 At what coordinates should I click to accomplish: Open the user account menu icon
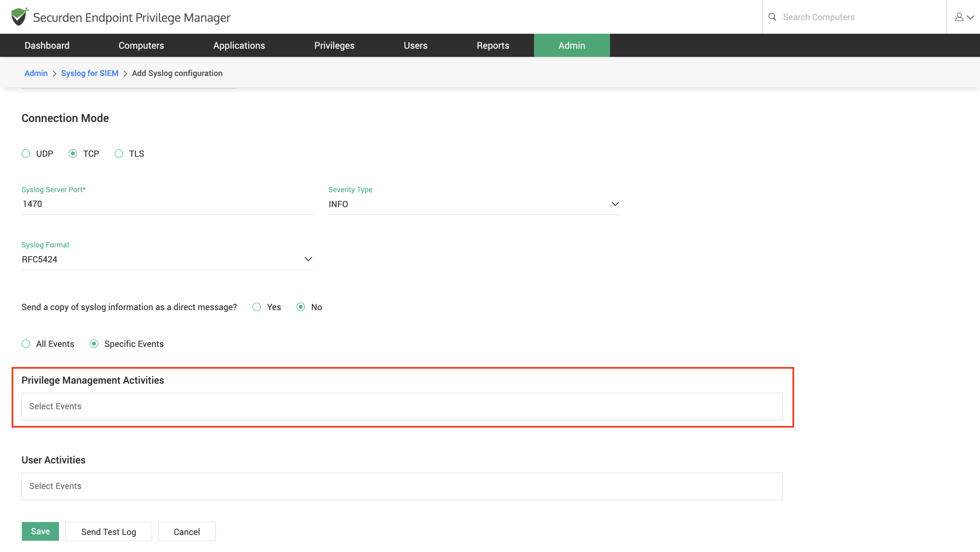coord(964,17)
